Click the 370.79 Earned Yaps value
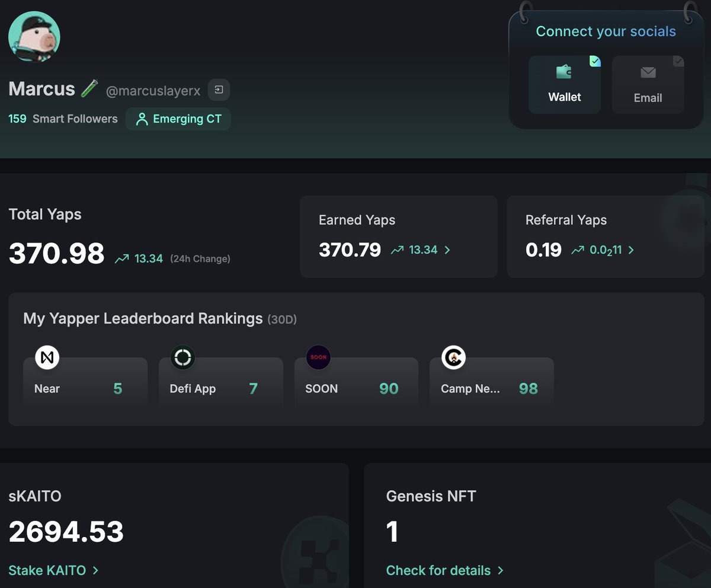This screenshot has height=588, width=711. [350, 250]
